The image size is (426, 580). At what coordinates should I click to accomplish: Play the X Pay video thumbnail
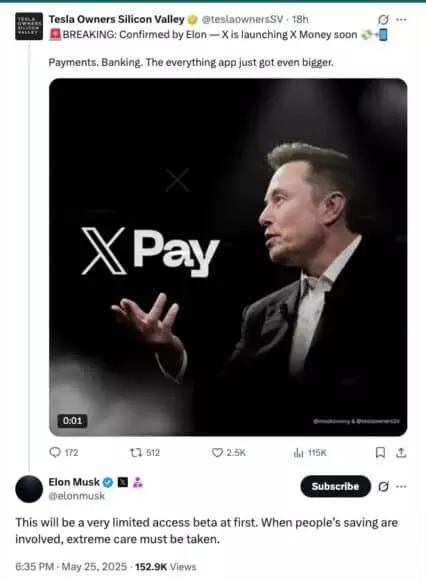coord(228,257)
